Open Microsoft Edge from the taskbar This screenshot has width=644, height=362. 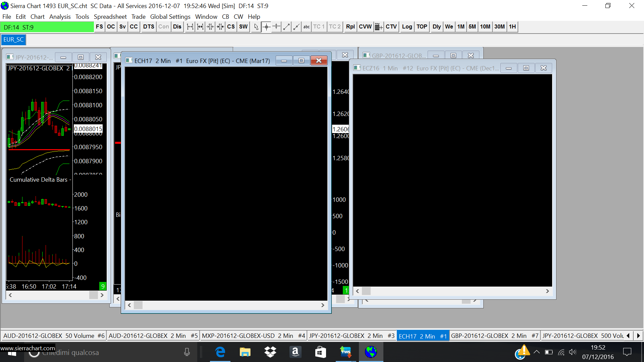point(220,352)
